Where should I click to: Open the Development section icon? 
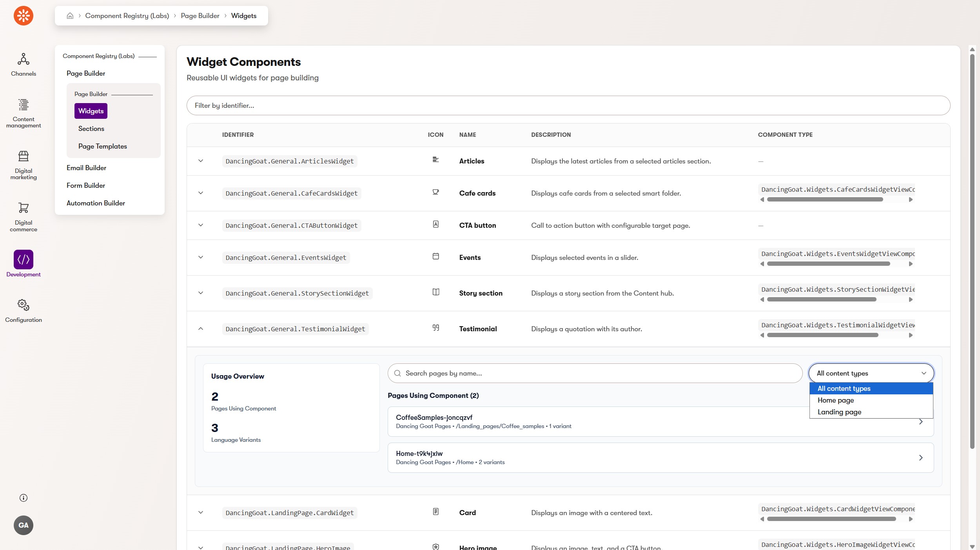point(24,260)
